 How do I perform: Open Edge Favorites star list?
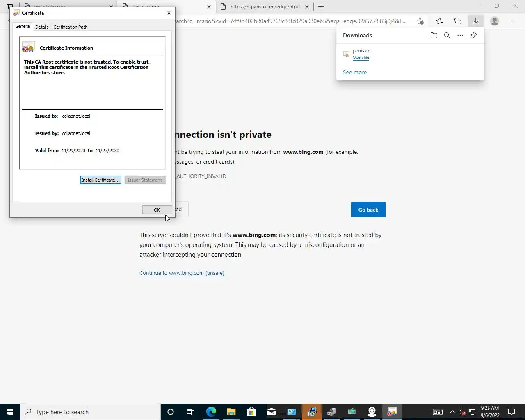click(440, 21)
